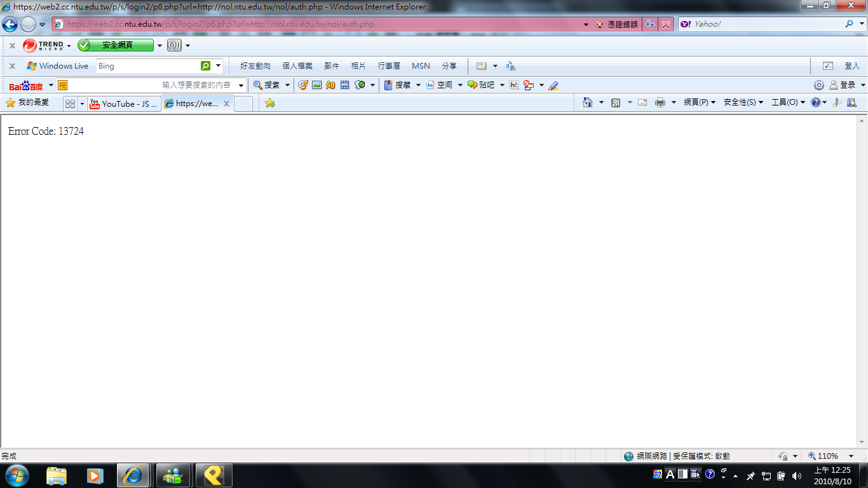Switch to the YouTube - JS tab
868x488 pixels.
coord(124,104)
